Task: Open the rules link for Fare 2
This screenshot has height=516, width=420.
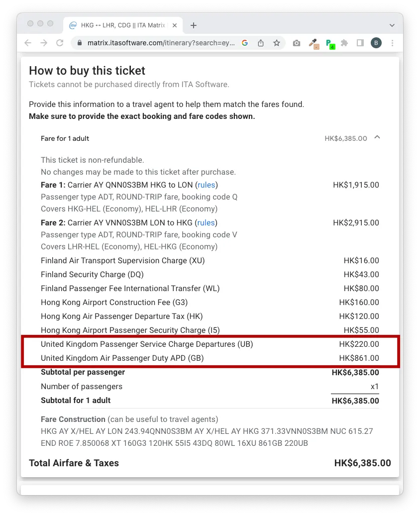Action: tap(206, 223)
